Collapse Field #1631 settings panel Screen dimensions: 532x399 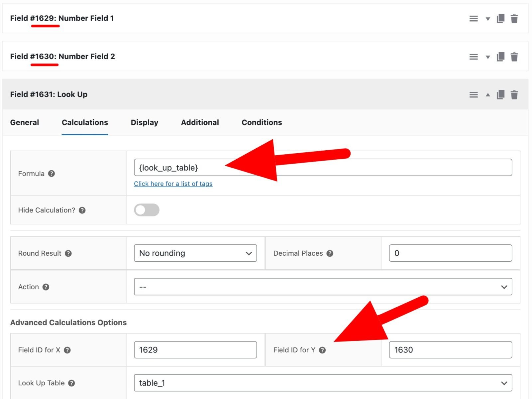point(487,94)
